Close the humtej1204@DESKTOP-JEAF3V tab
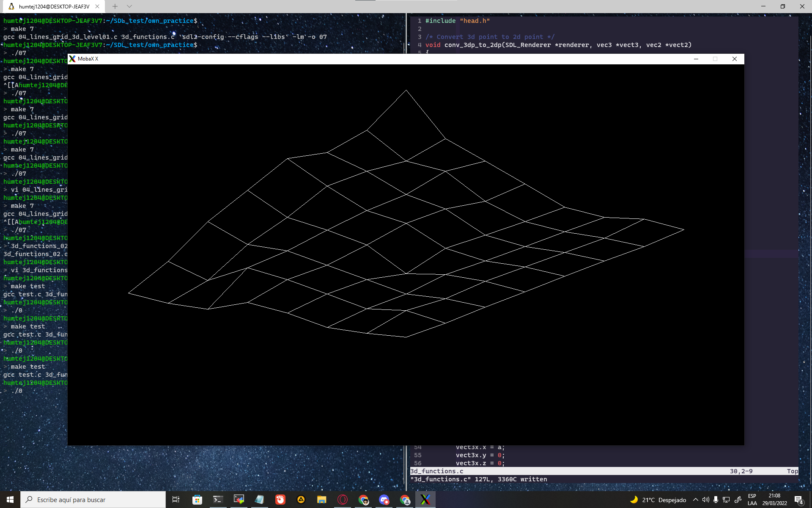 point(97,6)
